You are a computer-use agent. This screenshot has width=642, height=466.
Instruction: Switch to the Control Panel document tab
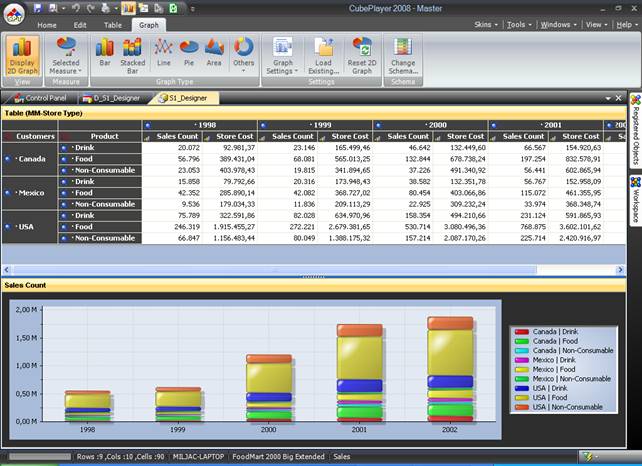(x=40, y=98)
